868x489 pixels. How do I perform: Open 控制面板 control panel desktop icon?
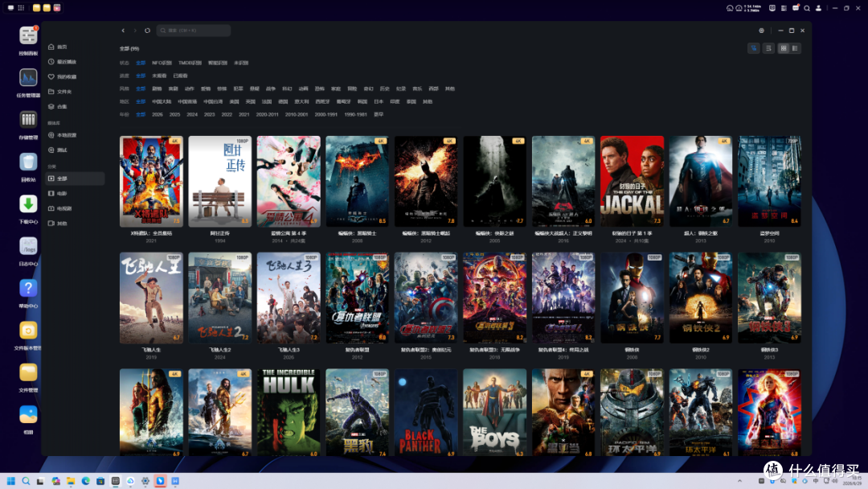(x=28, y=40)
